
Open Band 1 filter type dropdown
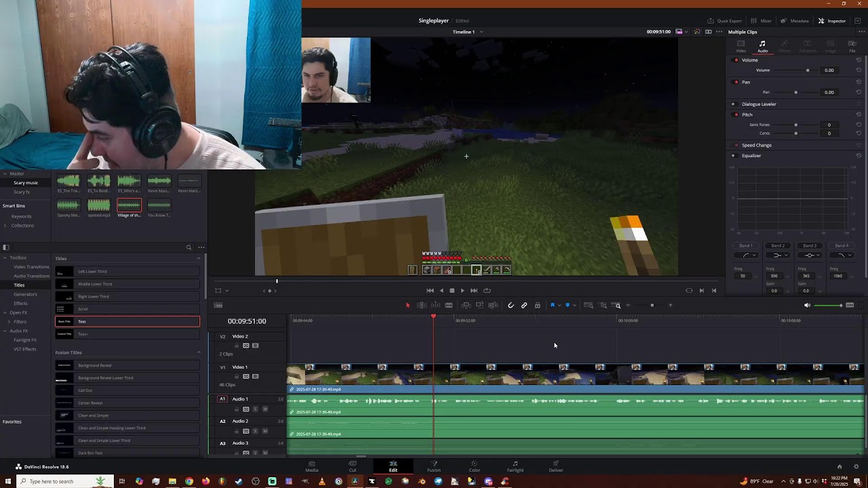pos(746,256)
